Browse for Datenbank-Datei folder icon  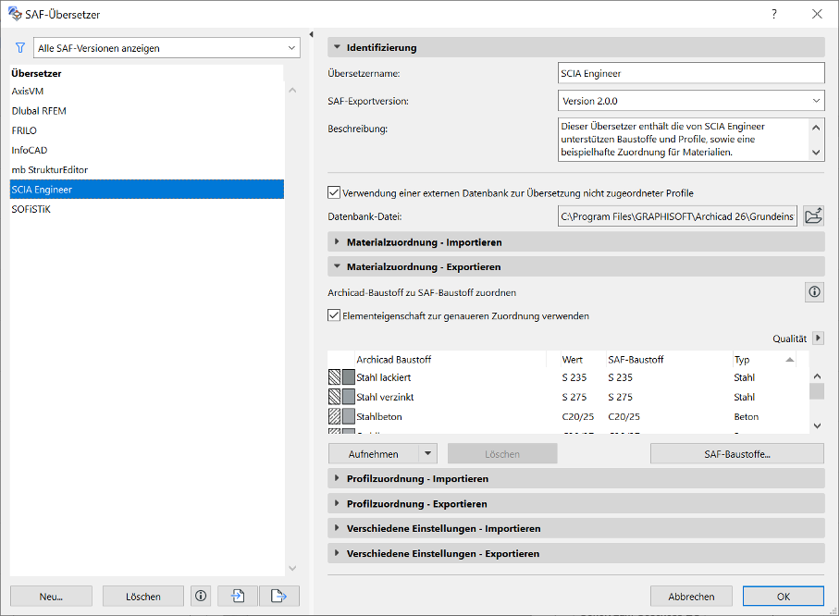point(813,216)
